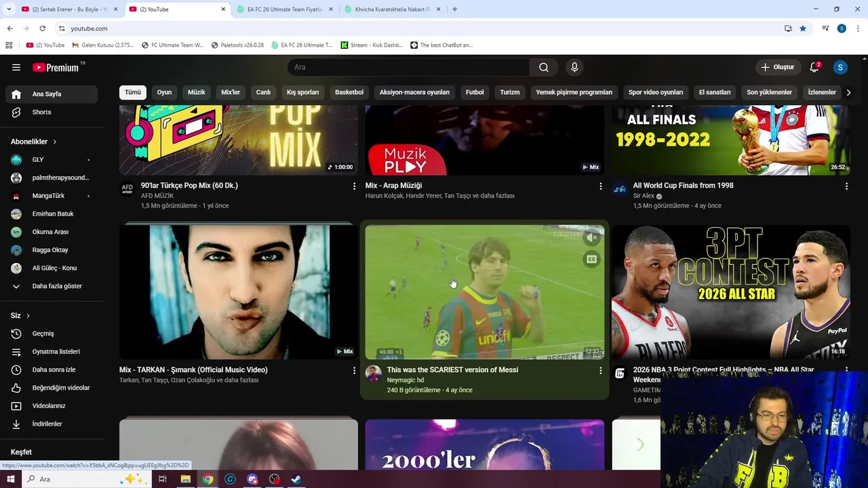The height and width of the screenshot is (488, 868).
Task: Open Siz section chevron
Action: [28, 316]
